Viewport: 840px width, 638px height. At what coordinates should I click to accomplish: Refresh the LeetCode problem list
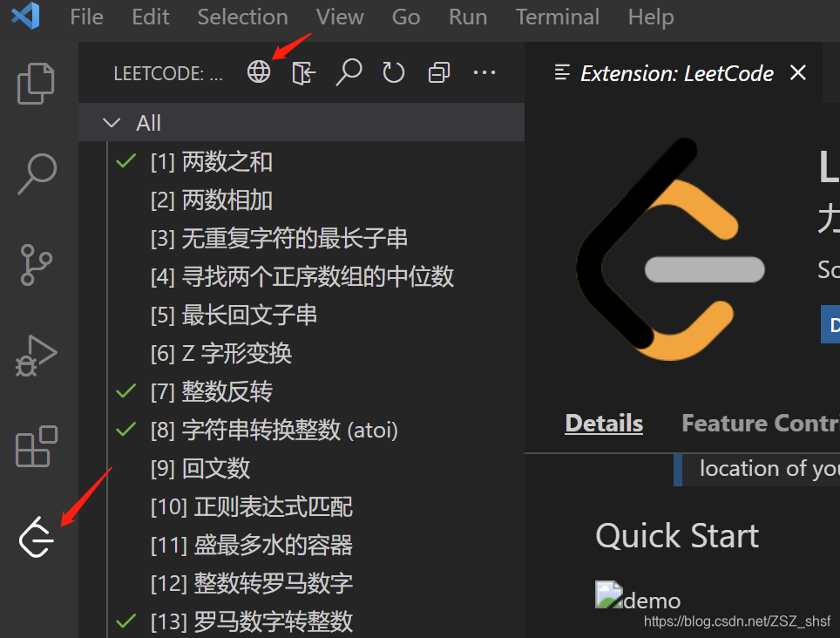point(394,72)
